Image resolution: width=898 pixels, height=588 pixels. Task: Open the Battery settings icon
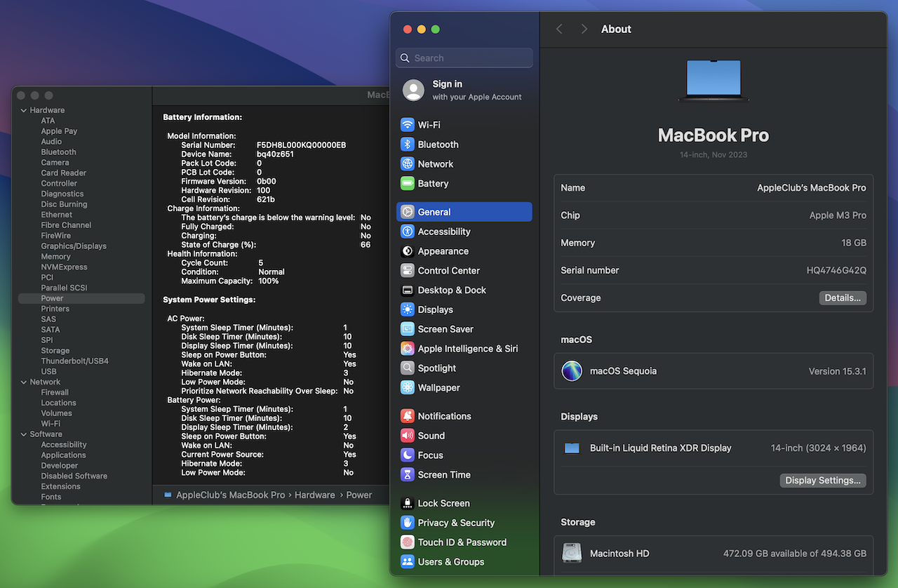pyautogui.click(x=408, y=184)
